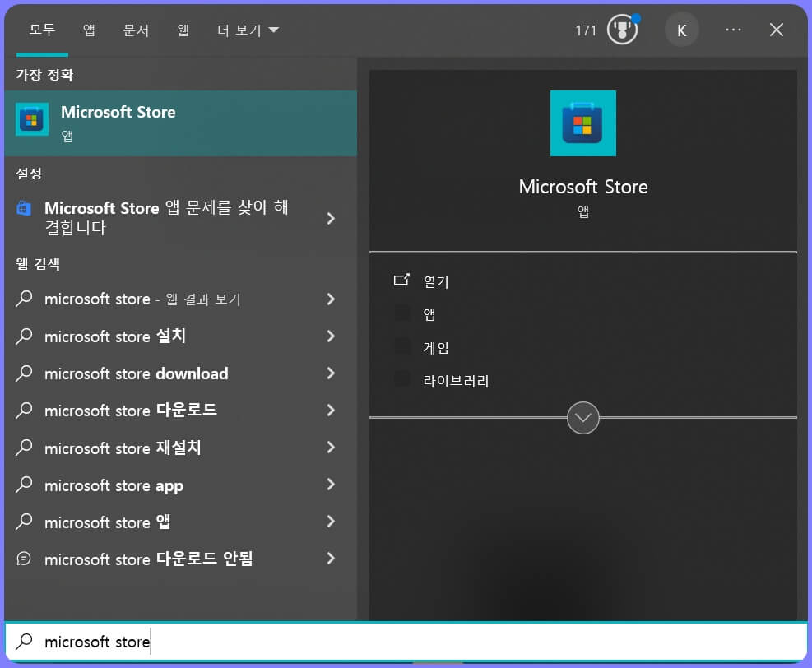Click the Microsoft Store icon in the right pane
This screenshot has height=668, width=812.
[x=582, y=123]
